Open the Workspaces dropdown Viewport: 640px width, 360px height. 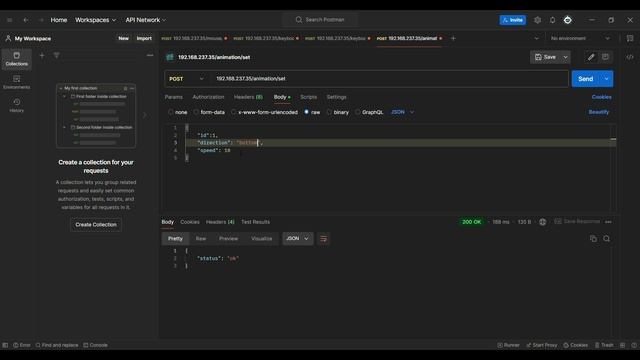point(95,20)
